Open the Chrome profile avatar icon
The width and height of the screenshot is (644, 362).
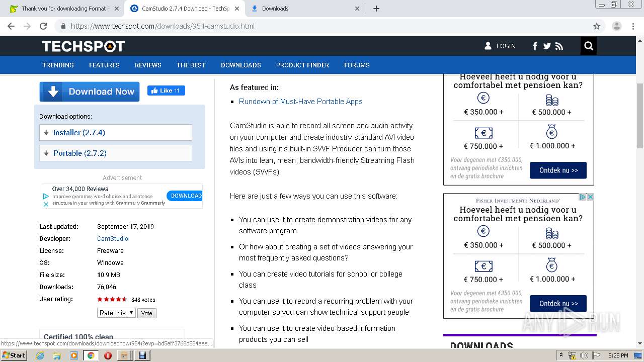[x=616, y=26]
